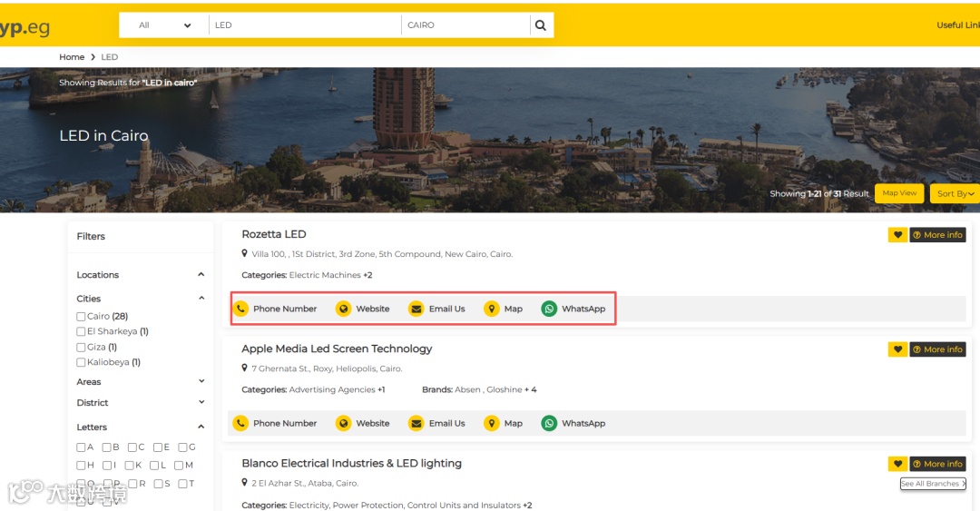Open Blanco Electrical Industries listing title
Screen dimensions: 980x511
point(352,463)
